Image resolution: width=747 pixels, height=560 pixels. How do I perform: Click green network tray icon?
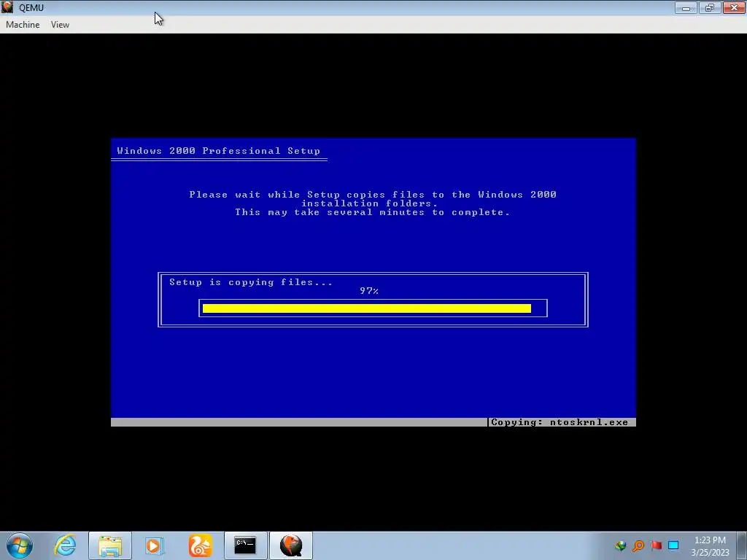[x=620, y=545]
